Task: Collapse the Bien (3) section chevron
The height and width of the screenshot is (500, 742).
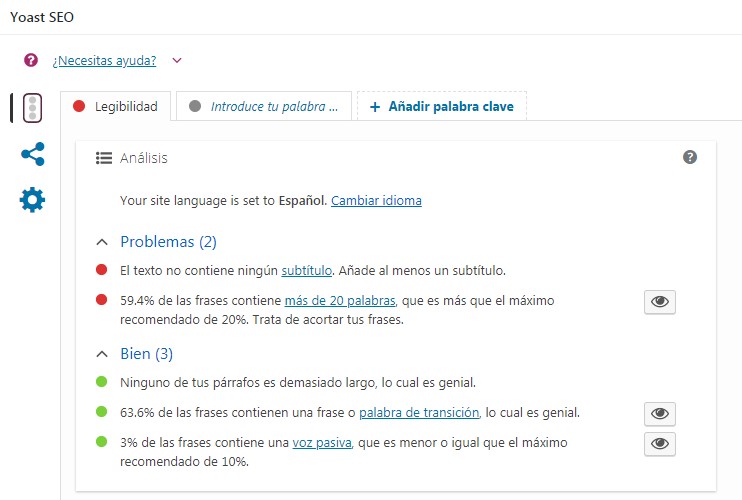Action: pos(102,354)
